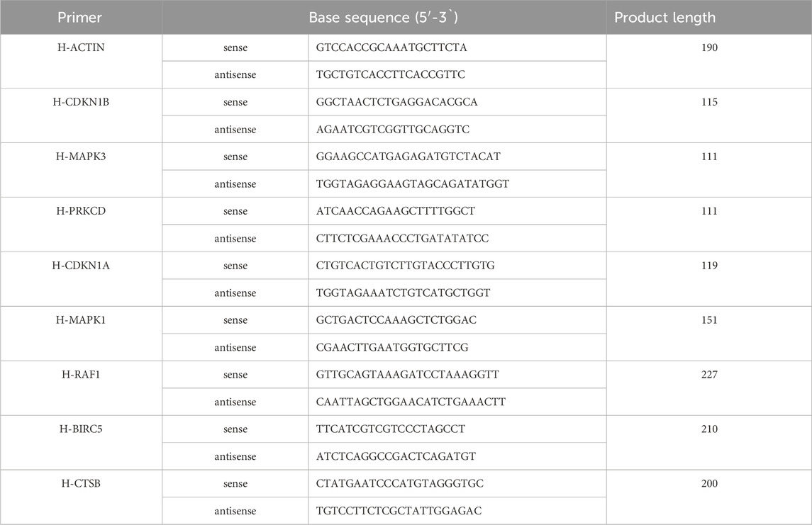This screenshot has width=812, height=525.
Task: Select the H-CDKN1A primer name
Action: pos(81,266)
